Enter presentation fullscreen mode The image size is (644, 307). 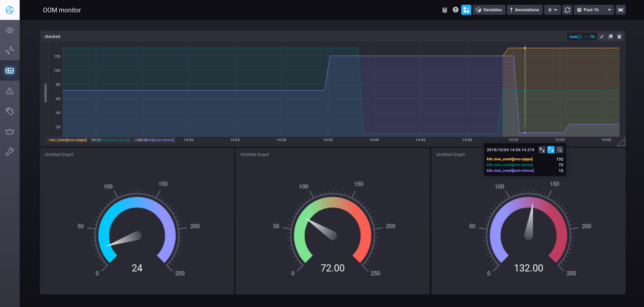(620, 10)
